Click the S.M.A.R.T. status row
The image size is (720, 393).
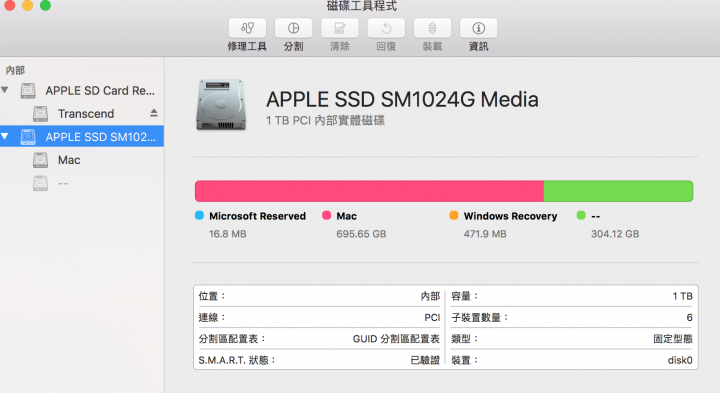pos(319,360)
